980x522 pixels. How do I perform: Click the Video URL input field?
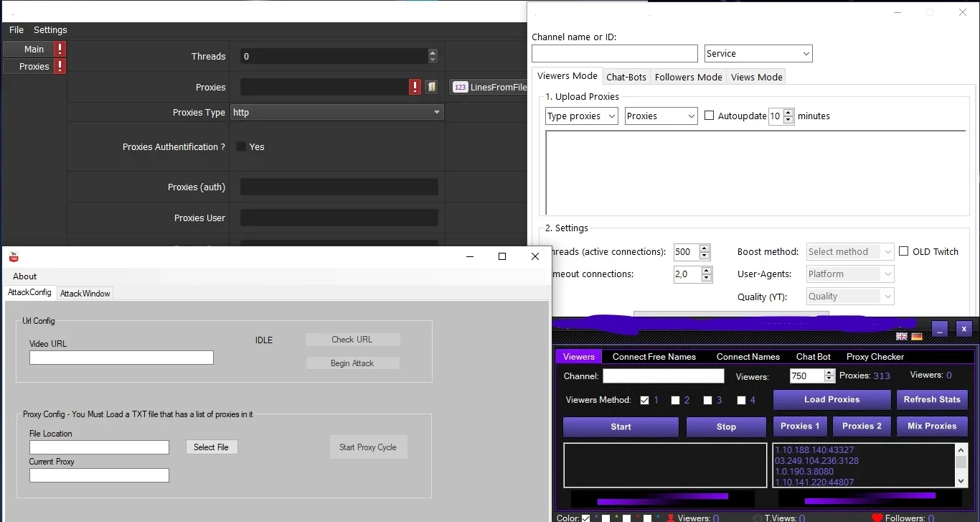121,358
